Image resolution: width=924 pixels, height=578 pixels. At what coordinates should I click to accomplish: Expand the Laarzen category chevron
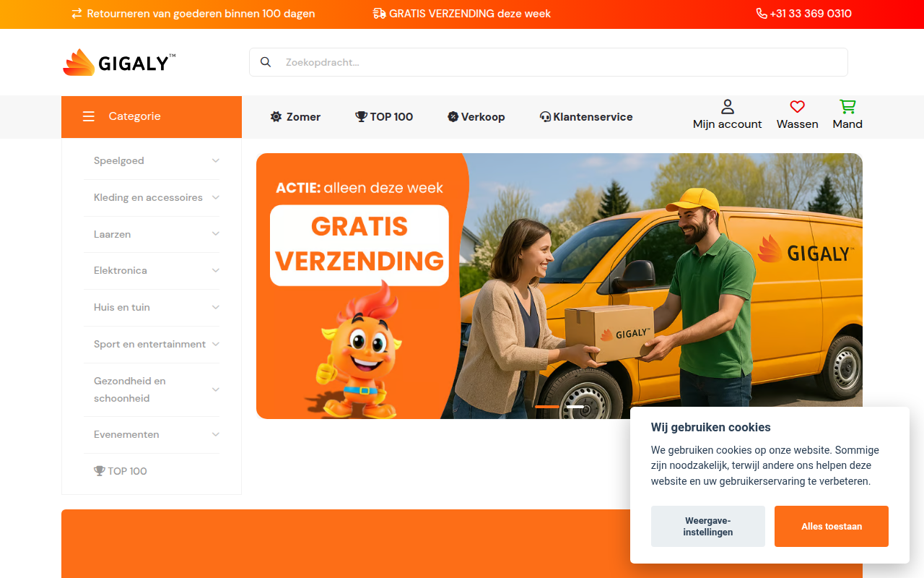215,234
